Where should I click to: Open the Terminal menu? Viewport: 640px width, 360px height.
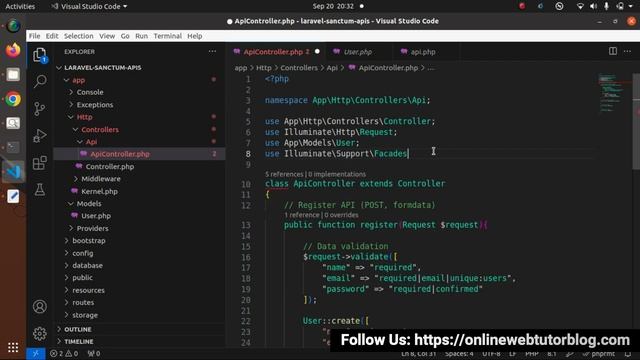point(167,36)
